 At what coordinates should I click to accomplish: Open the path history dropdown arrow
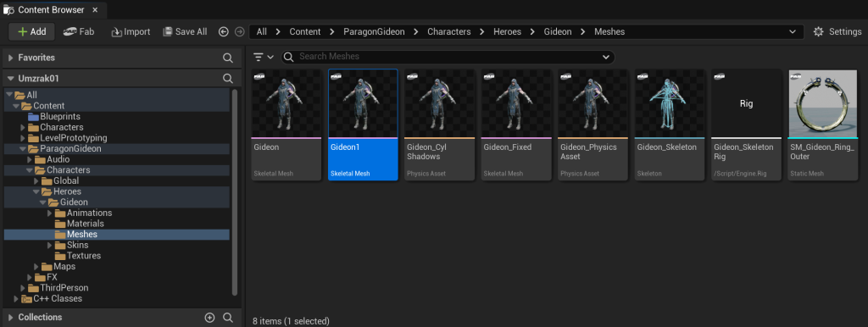pyautogui.click(x=793, y=32)
